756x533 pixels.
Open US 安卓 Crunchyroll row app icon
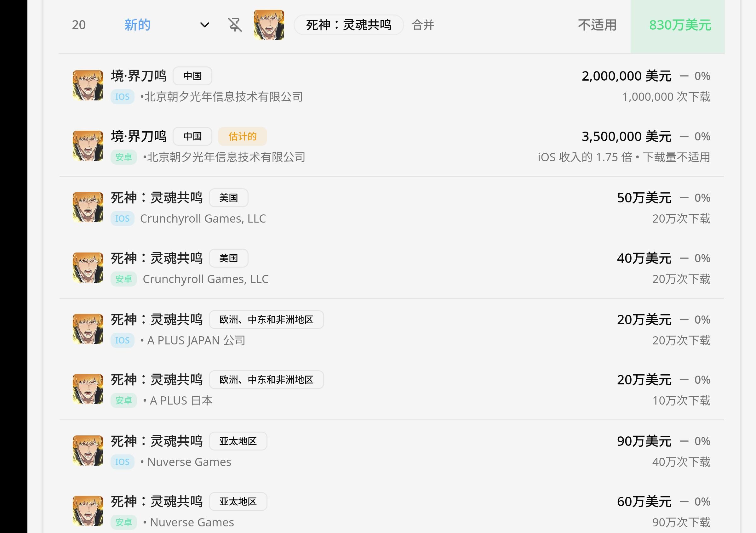88,268
